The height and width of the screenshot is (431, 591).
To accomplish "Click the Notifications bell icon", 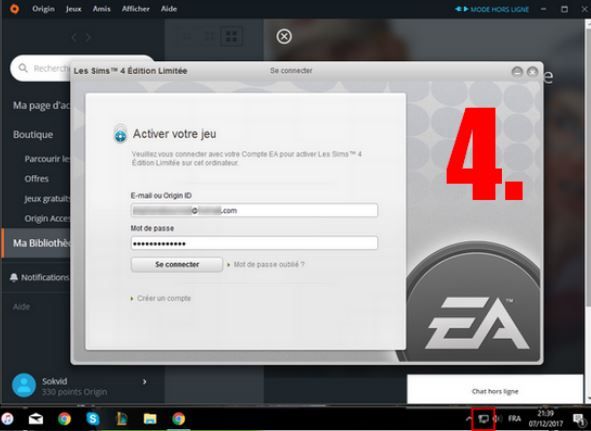I will (x=14, y=278).
